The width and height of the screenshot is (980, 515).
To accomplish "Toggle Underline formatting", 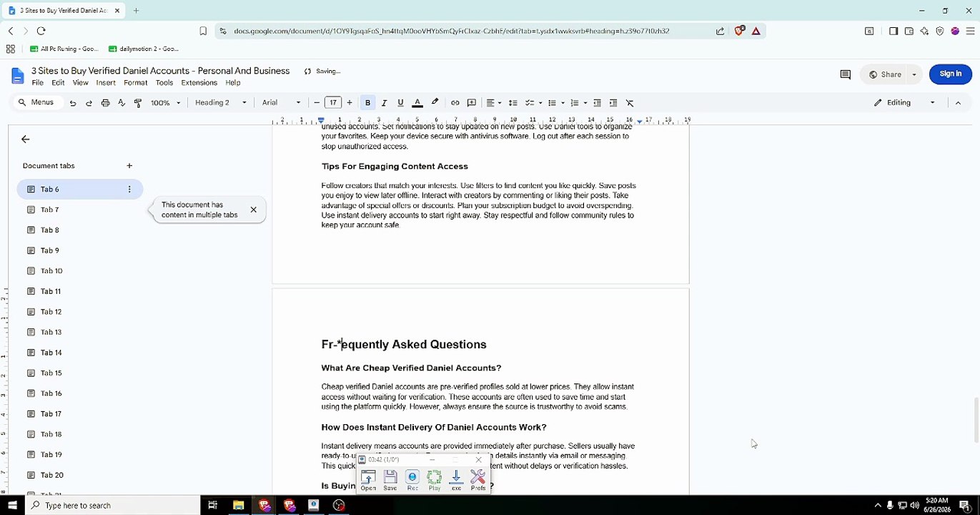I will point(400,103).
